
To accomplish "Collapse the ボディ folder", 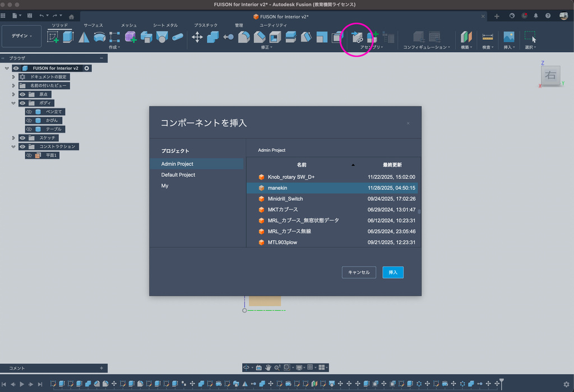I will tap(13, 103).
